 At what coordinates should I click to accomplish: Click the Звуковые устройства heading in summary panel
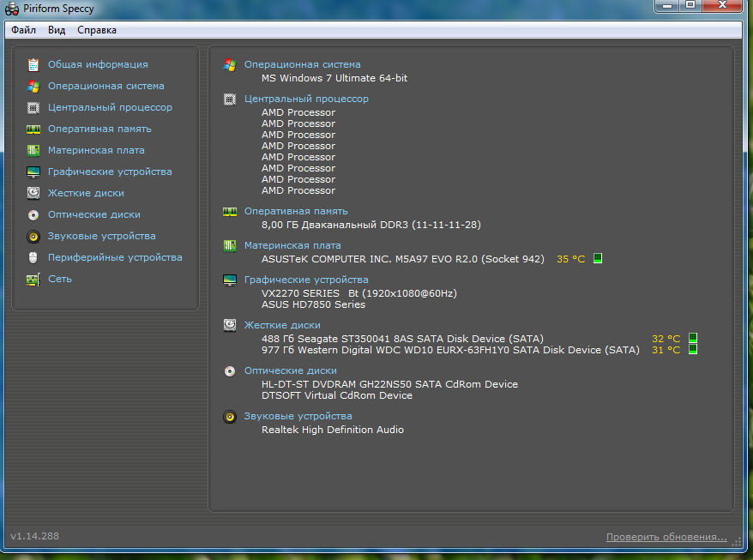point(298,416)
